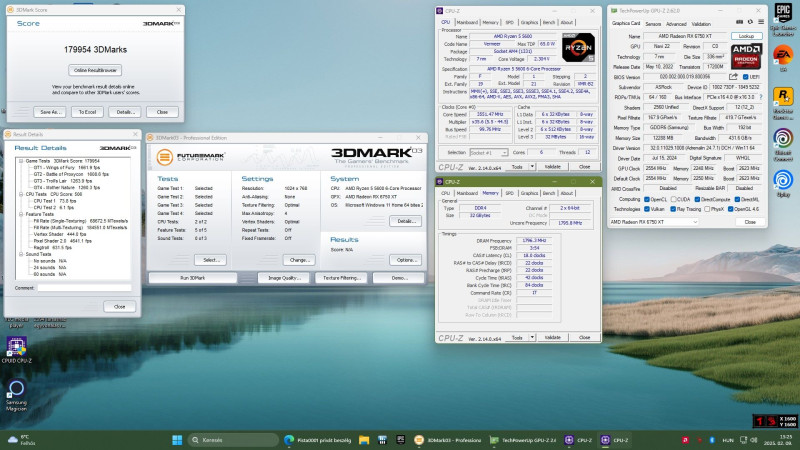Toggle the Vulkan checkbox
The height and width of the screenshot is (450, 800).
point(646,209)
